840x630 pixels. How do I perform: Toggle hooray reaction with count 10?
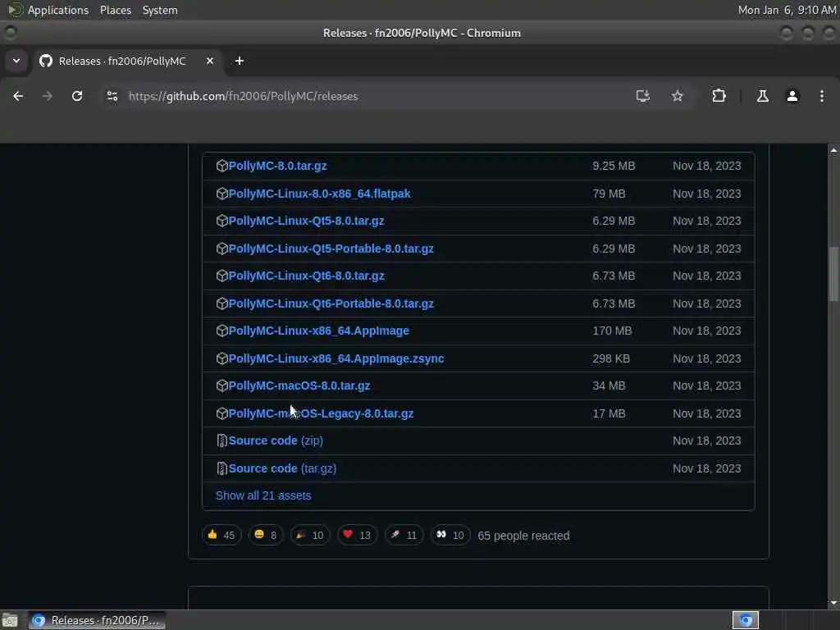(309, 535)
